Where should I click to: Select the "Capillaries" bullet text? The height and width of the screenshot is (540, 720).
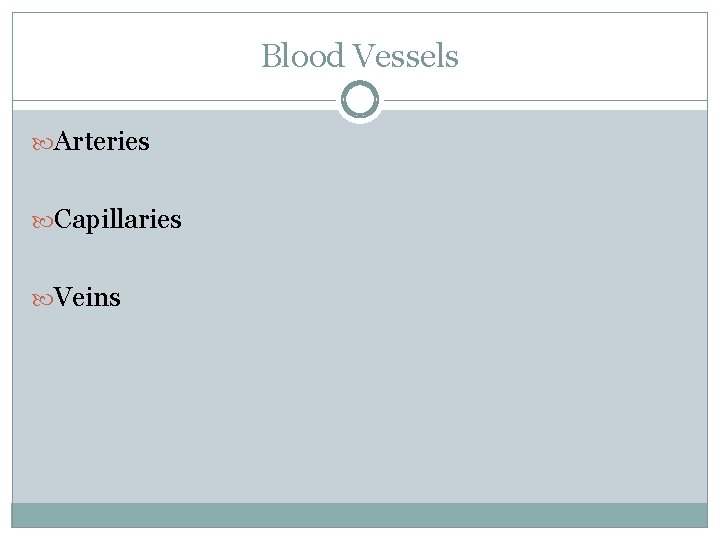point(118,219)
